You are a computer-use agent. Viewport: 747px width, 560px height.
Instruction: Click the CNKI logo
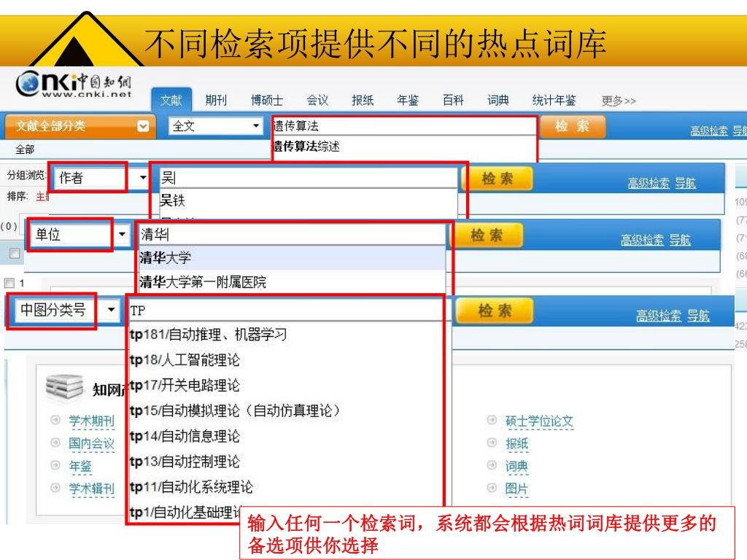(x=73, y=84)
